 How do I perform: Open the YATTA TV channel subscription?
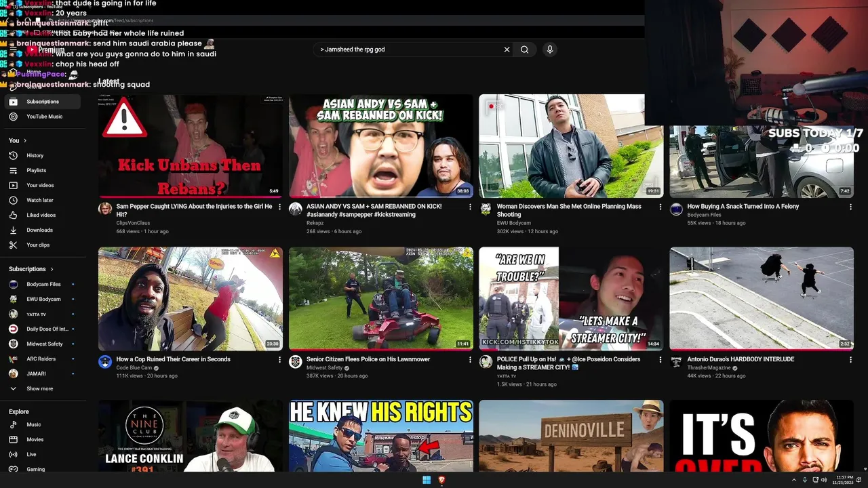[x=42, y=314]
